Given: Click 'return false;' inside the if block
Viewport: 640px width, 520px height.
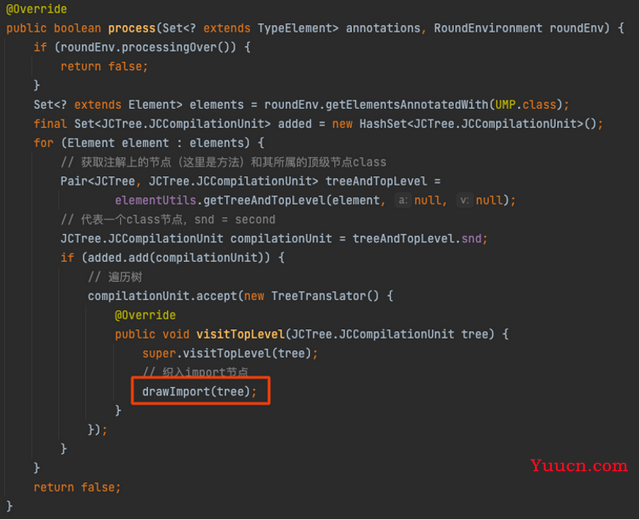Looking at the screenshot, I should (104, 67).
